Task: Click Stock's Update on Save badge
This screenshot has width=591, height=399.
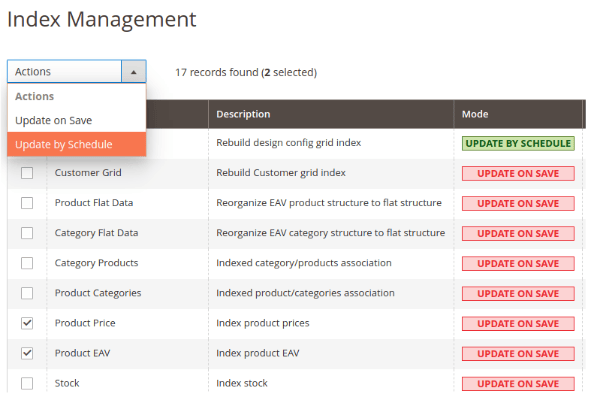Action: (518, 384)
